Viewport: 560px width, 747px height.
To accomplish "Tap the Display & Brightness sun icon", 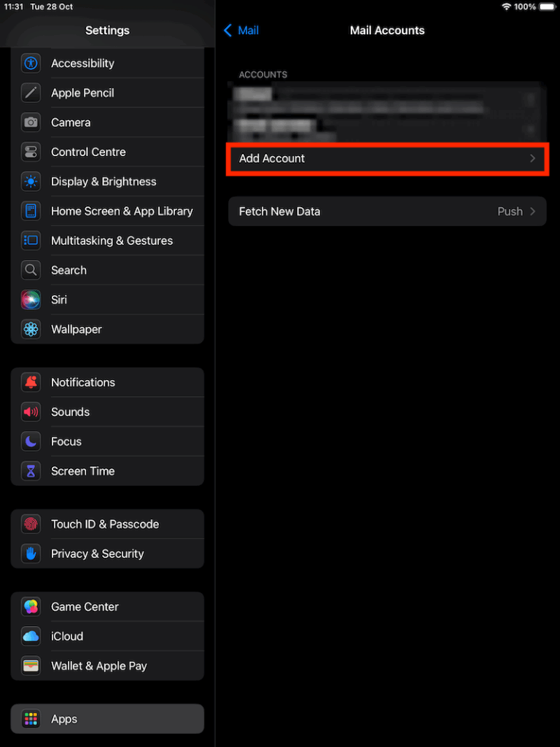I will click(31, 182).
